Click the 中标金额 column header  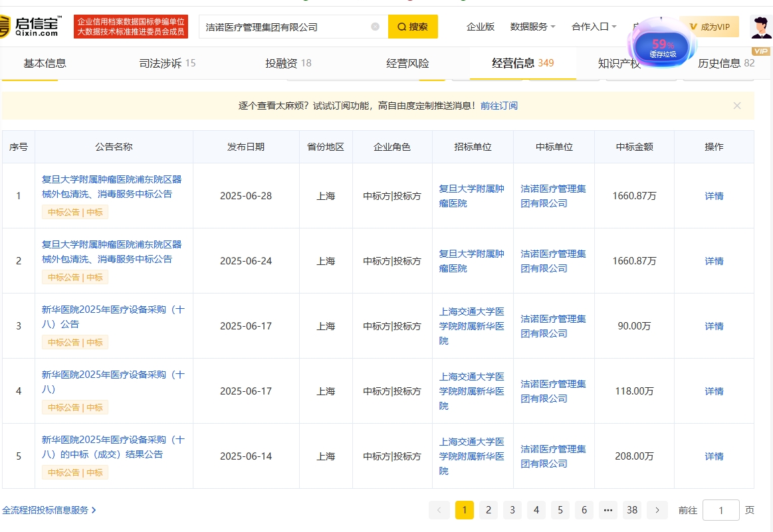[634, 147]
